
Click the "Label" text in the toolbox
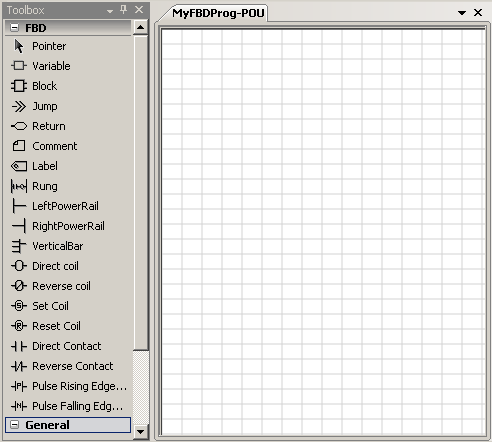(x=45, y=166)
